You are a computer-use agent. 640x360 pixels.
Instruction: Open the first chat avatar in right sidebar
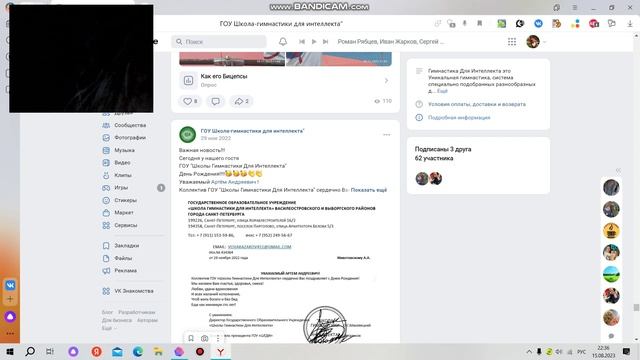pyautogui.click(x=611, y=187)
